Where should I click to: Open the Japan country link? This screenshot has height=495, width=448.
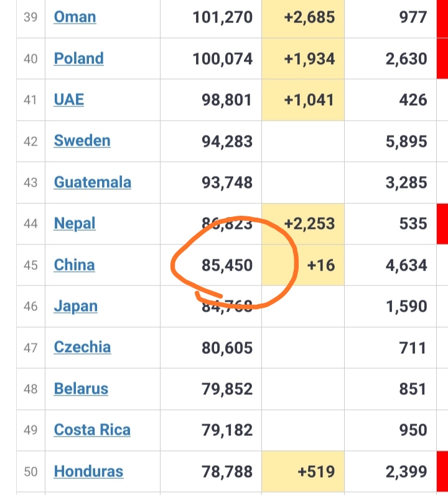pos(76,306)
